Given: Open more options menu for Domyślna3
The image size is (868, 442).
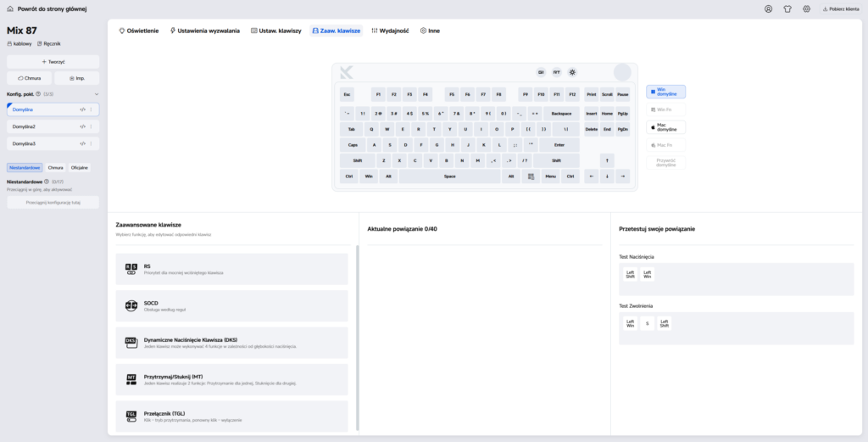Looking at the screenshot, I should pos(92,143).
